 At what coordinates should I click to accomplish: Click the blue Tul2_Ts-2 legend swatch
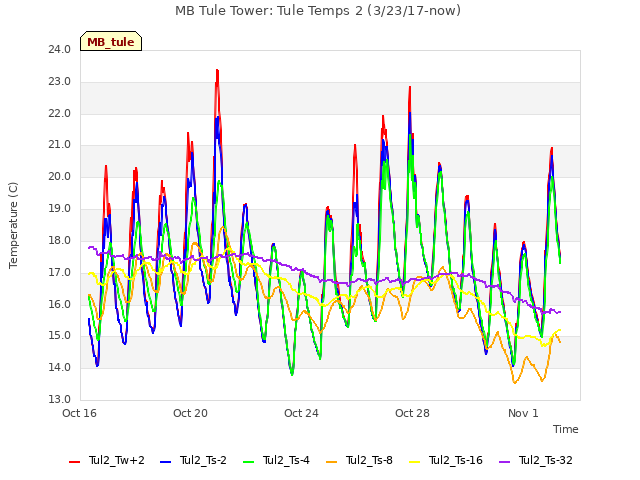(x=165, y=462)
